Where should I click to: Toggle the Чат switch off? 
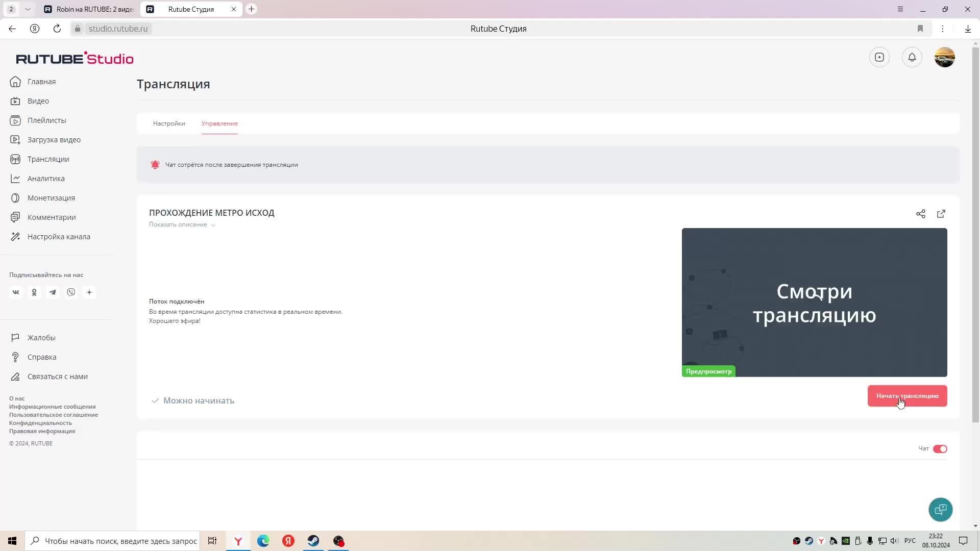940,449
